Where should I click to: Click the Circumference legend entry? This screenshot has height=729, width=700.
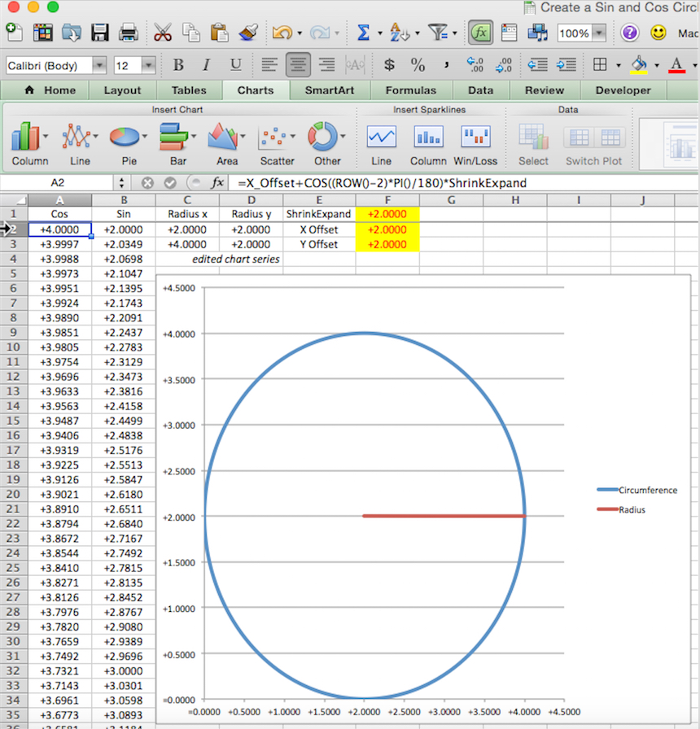click(637, 490)
